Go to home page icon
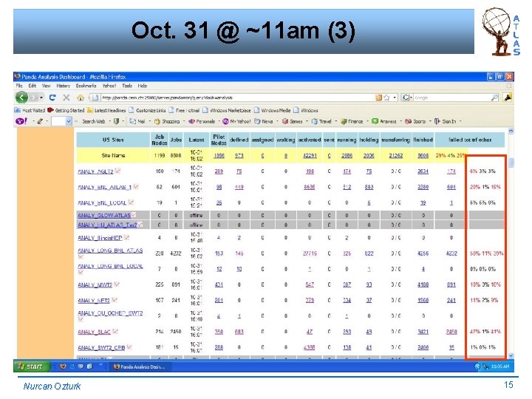 (x=81, y=98)
